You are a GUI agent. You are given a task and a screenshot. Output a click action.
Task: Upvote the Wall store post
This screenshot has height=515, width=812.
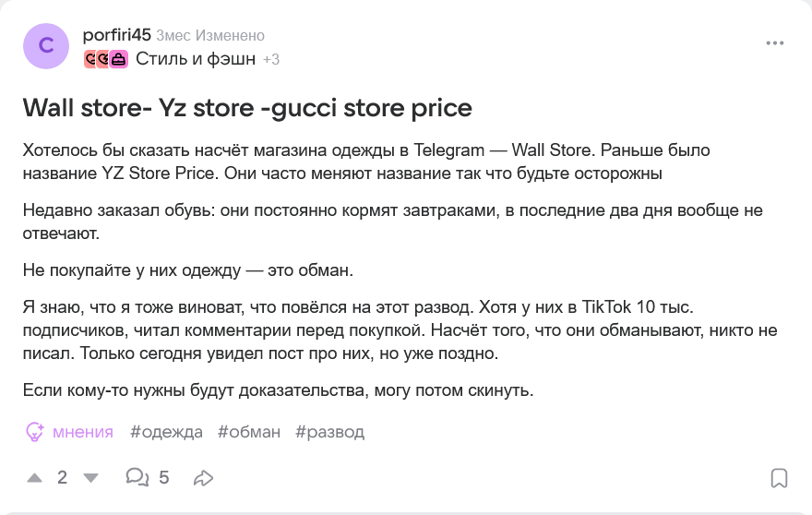pyautogui.click(x=35, y=478)
